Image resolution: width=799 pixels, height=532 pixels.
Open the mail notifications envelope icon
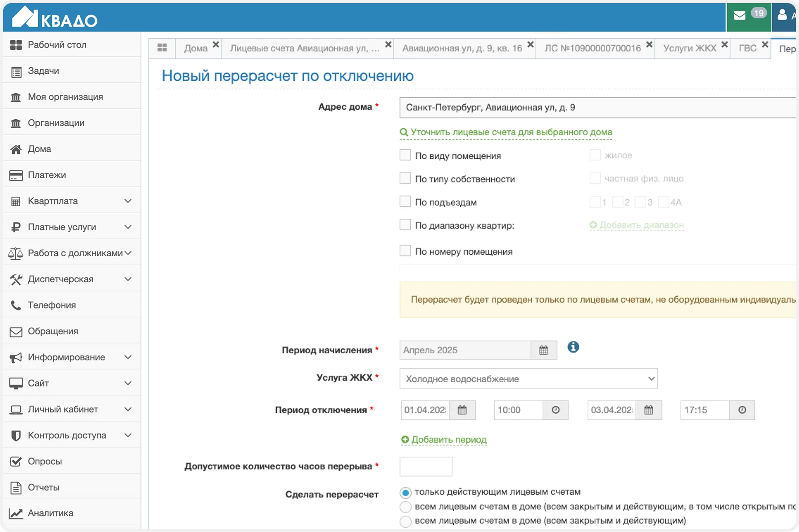(740, 16)
